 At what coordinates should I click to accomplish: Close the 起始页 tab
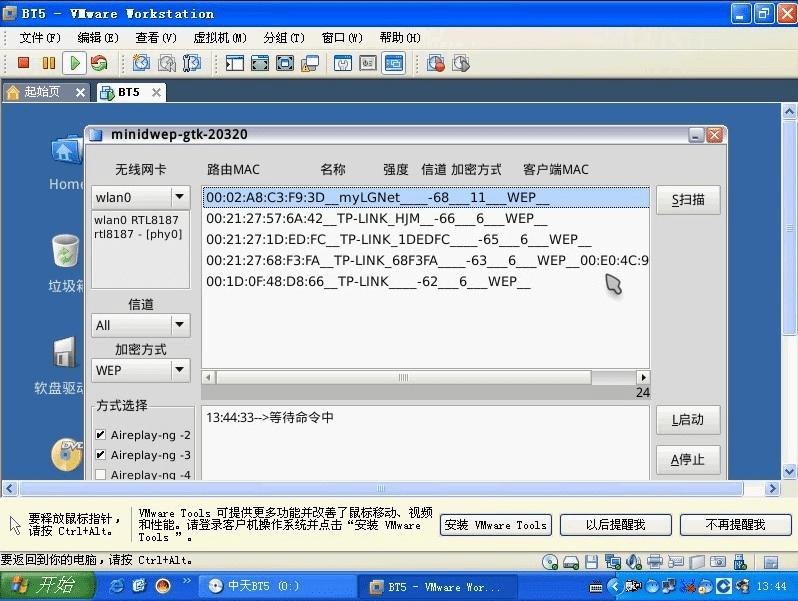point(80,93)
